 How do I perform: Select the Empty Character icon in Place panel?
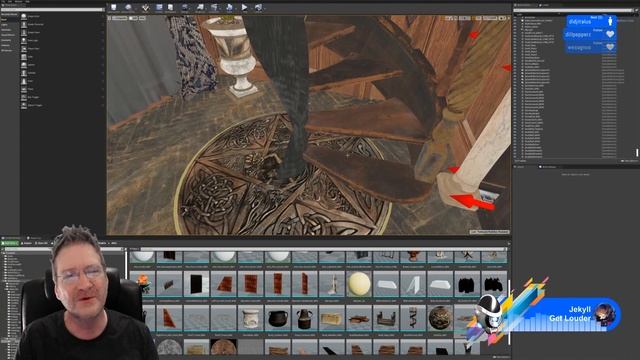24,24
